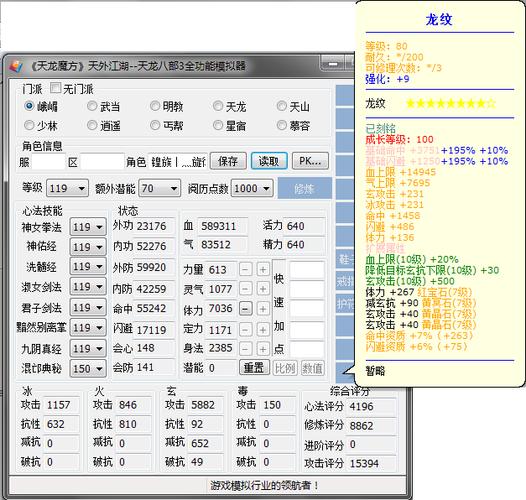Screen dimensions: 526x500
Task: Select the 丐帮 sect radio button
Action: point(155,125)
